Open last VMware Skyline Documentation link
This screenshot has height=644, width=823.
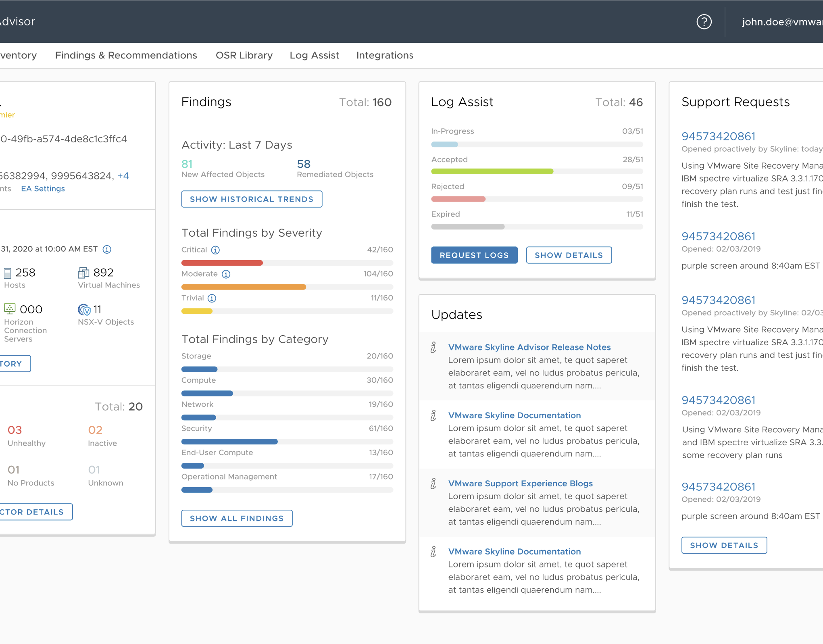pos(514,552)
